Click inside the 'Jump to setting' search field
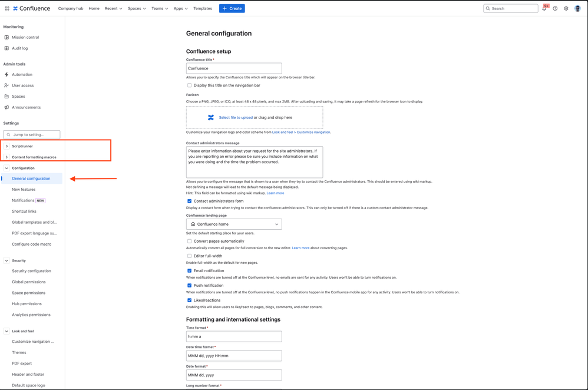This screenshot has width=588, height=390. (31, 134)
